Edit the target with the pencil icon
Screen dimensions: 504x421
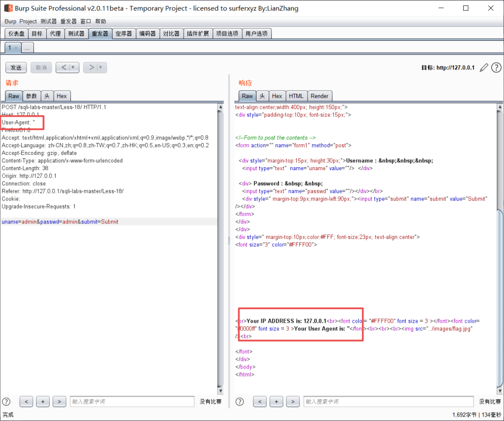(x=484, y=68)
